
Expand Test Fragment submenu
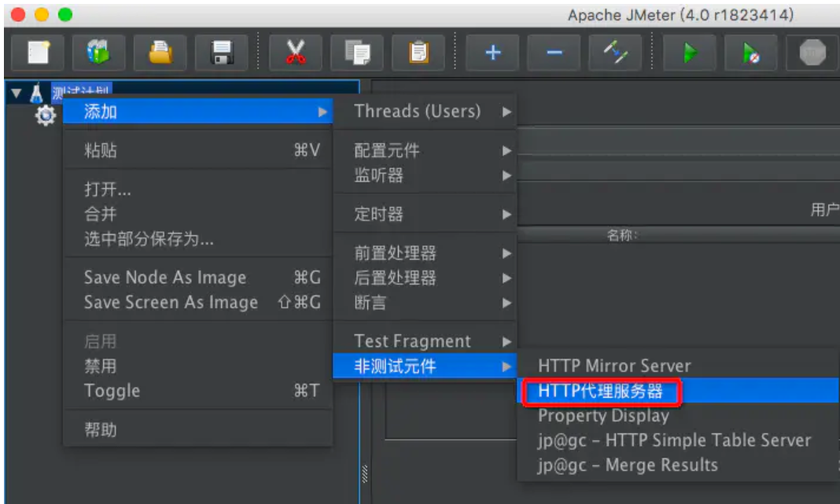(x=425, y=341)
